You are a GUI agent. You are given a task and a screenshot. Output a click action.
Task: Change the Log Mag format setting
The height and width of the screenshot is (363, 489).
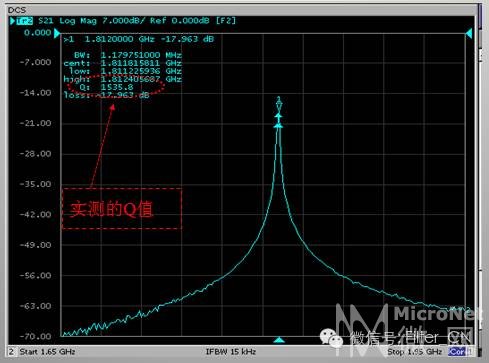coord(78,21)
